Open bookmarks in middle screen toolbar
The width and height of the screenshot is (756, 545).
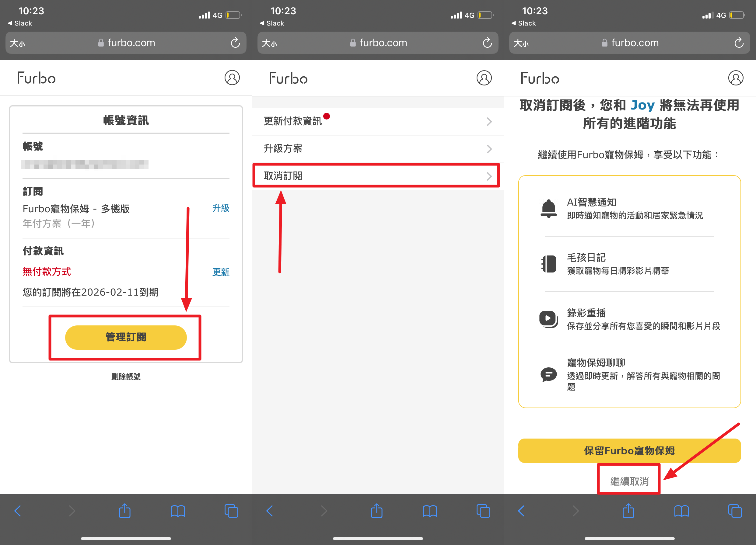point(430,511)
